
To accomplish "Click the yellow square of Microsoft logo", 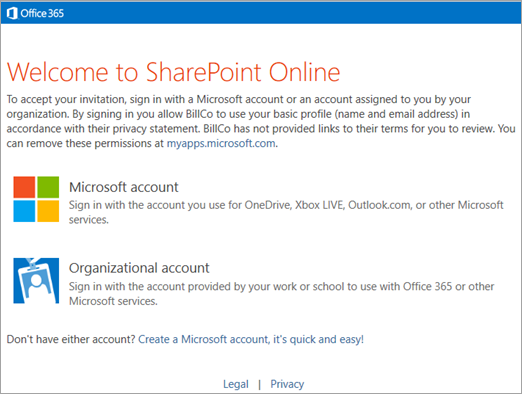I will pos(48,211).
